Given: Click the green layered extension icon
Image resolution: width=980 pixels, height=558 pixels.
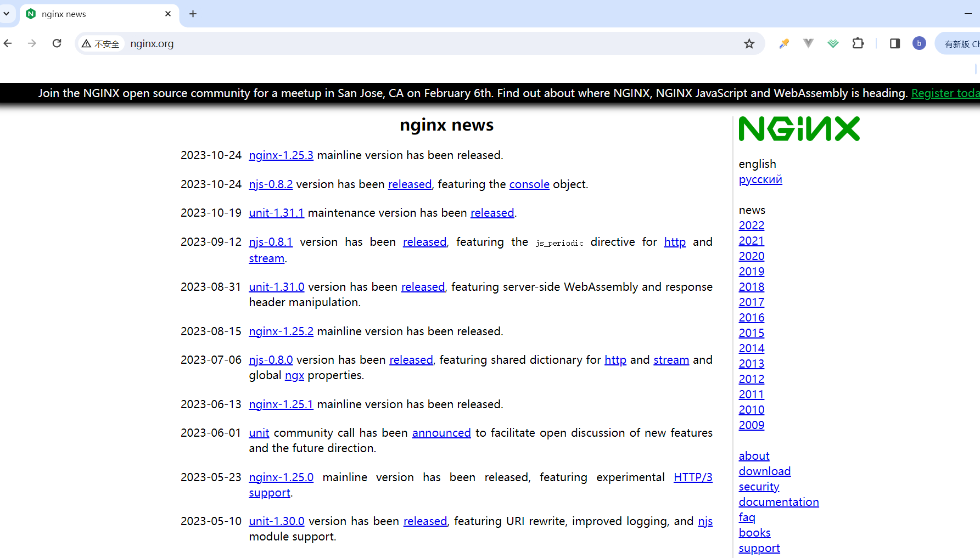Looking at the screenshot, I should 833,43.
